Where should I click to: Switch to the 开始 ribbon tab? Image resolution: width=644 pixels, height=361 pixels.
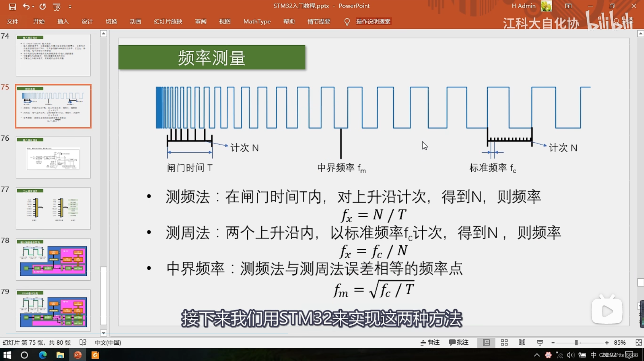pos(39,21)
